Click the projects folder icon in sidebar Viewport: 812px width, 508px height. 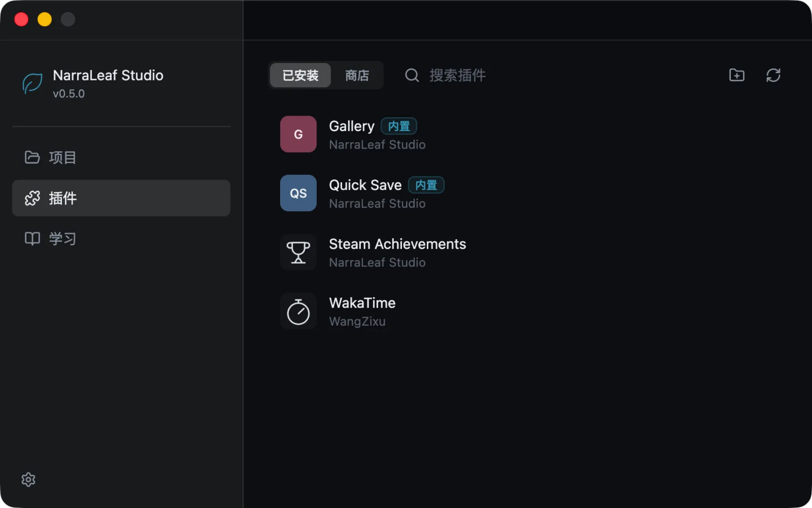(32, 157)
